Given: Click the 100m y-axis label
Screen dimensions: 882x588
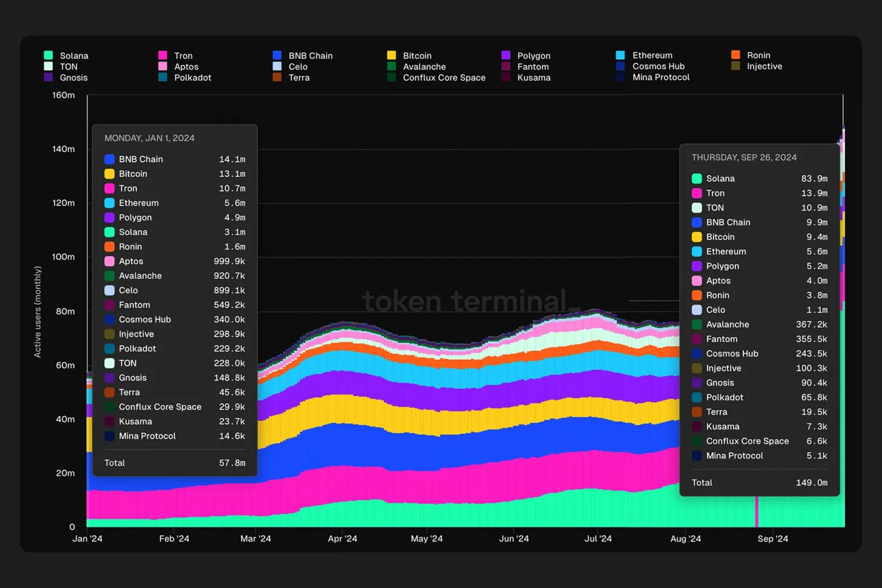Looking at the screenshot, I should [63, 257].
